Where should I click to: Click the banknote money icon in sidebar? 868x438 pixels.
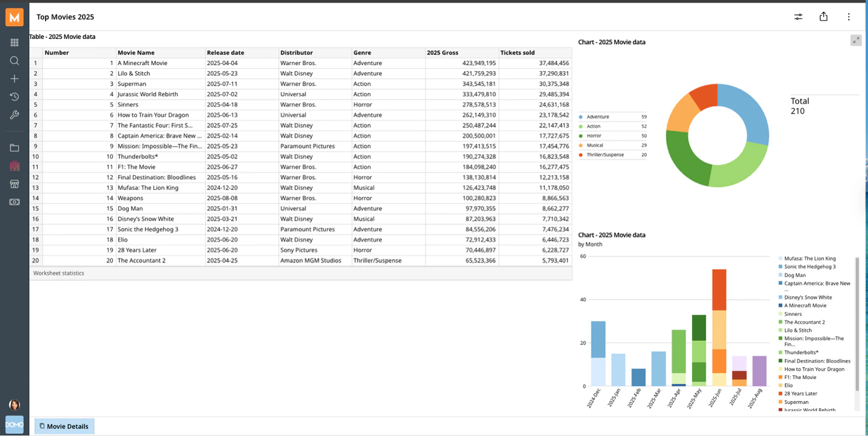[x=15, y=202]
